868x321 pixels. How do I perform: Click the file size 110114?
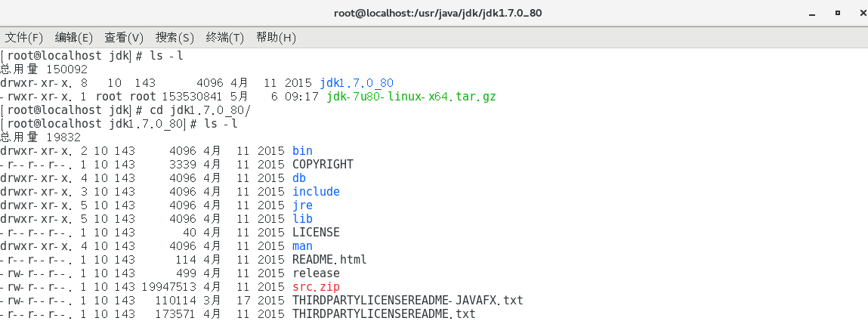(175, 301)
